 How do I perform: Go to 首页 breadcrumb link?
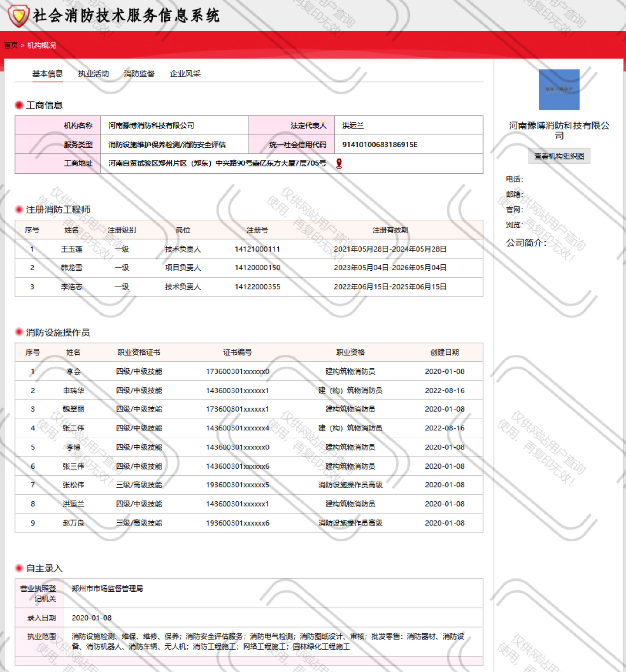(11, 45)
